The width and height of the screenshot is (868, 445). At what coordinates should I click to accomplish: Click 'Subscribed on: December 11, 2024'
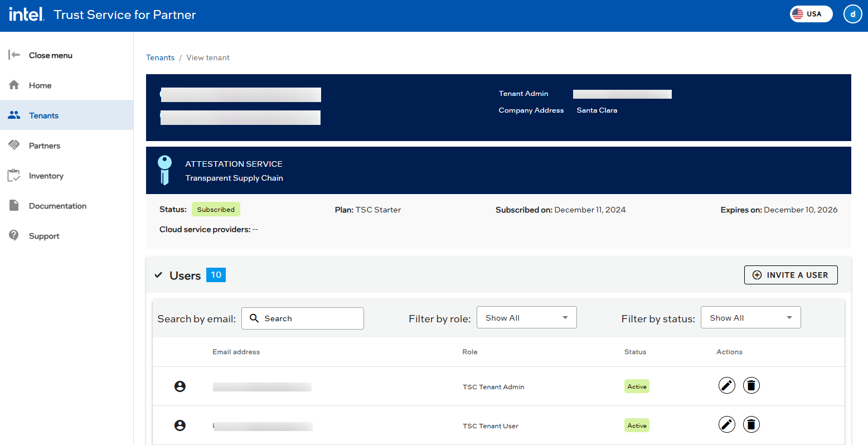point(560,210)
